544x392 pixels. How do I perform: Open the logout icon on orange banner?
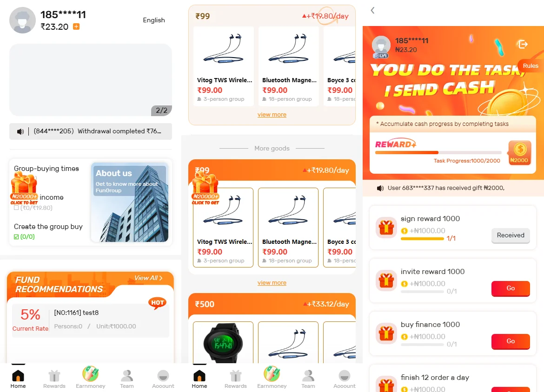[x=522, y=44]
